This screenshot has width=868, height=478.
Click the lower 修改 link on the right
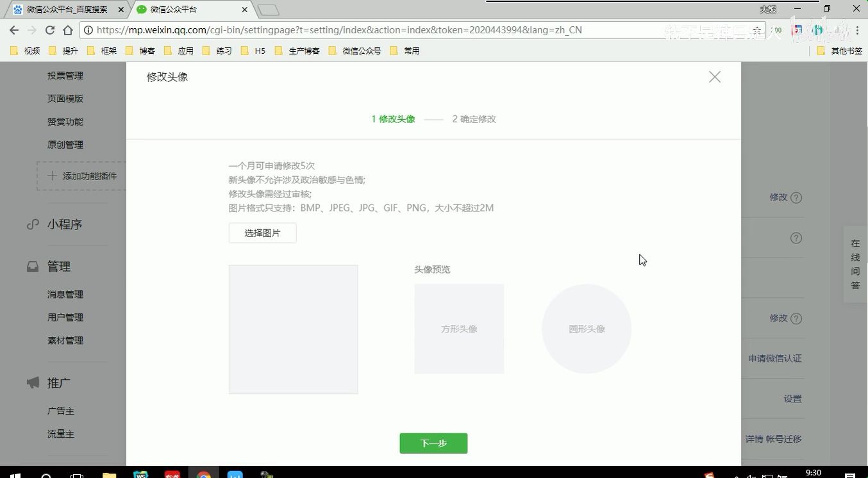778,318
